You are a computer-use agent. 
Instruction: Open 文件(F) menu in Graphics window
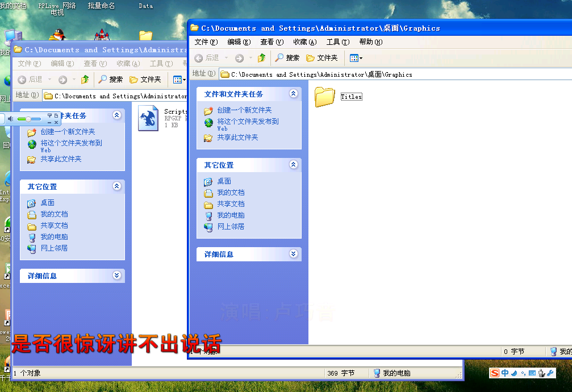point(206,42)
